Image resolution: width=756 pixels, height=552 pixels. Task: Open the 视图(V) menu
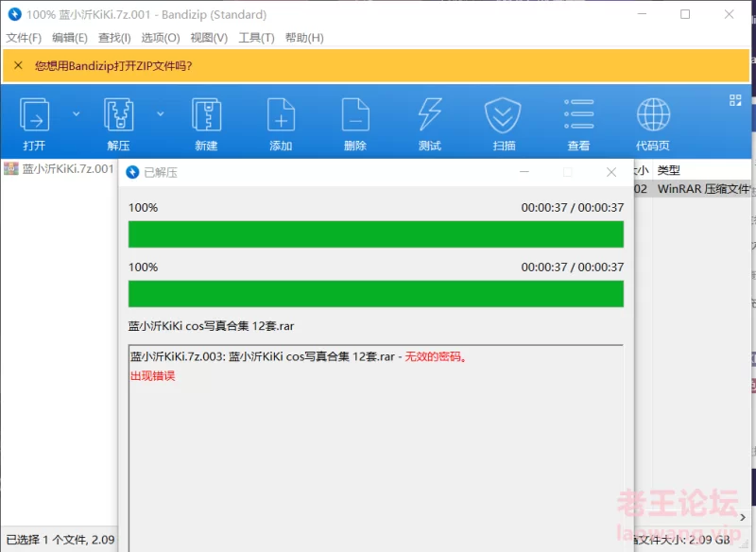click(x=209, y=38)
